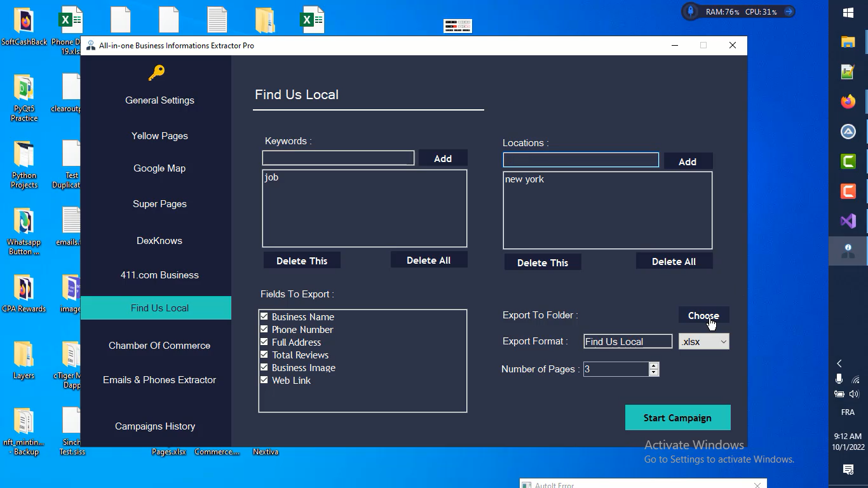The height and width of the screenshot is (488, 868).
Task: Select the SoftCashBack desktop shortcut
Action: click(24, 27)
